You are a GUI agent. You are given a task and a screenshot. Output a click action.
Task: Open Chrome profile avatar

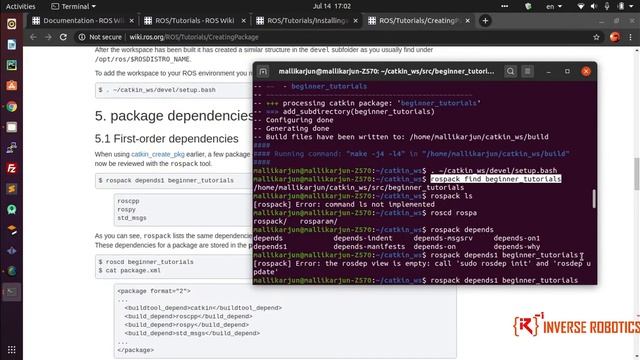tap(615, 37)
